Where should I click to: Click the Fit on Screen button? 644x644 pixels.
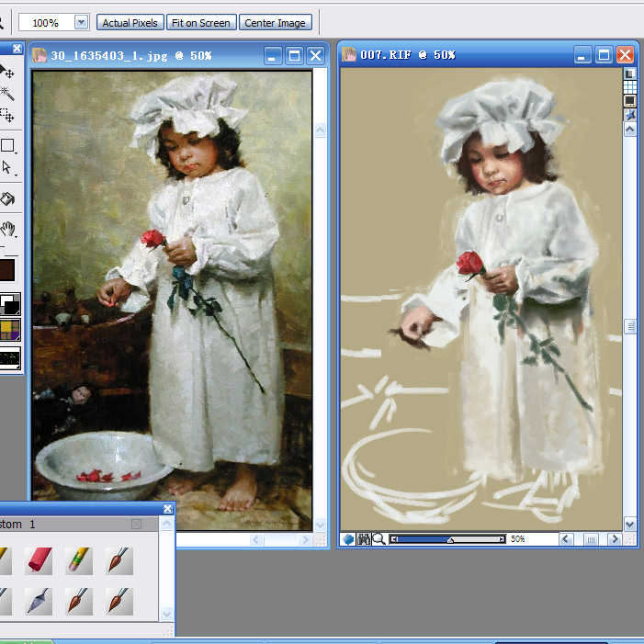click(201, 23)
